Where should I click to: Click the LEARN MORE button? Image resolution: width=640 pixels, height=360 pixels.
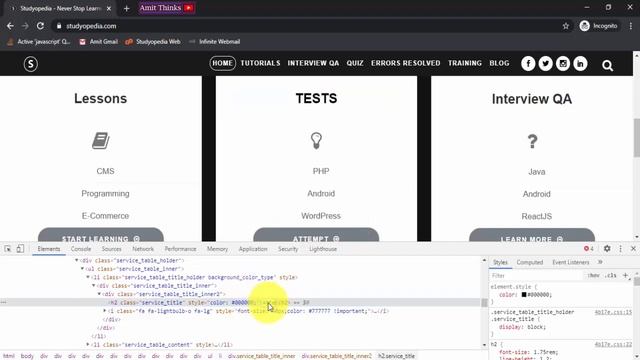click(x=532, y=236)
